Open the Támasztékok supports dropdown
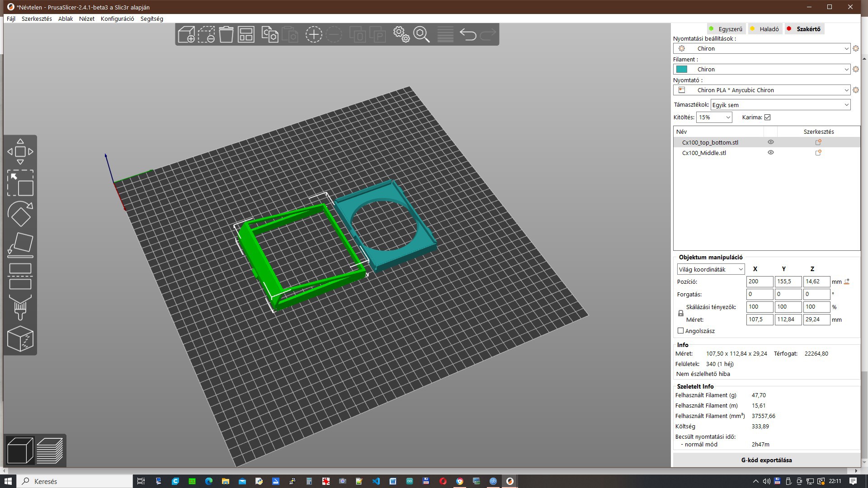The width and height of the screenshot is (868, 488). [x=780, y=105]
